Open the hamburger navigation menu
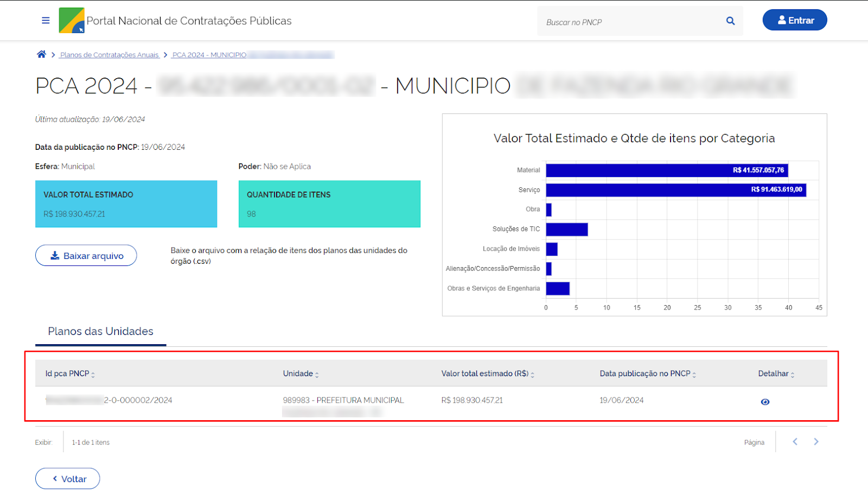868x494 pixels. (x=46, y=21)
